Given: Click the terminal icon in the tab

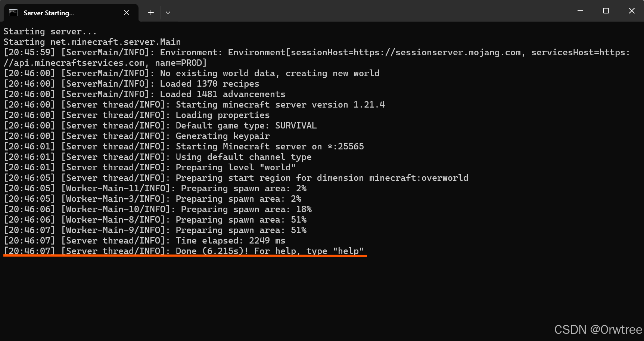Looking at the screenshot, I should pyautogui.click(x=13, y=13).
